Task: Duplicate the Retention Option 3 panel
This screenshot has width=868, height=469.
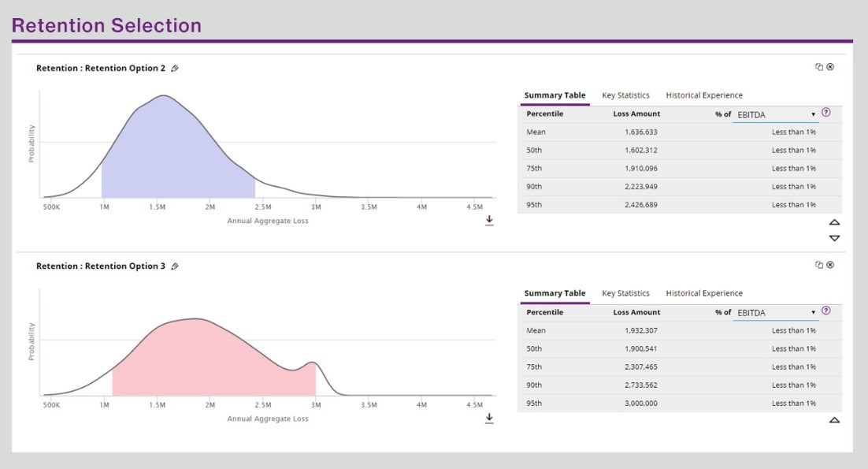Action: (x=819, y=265)
